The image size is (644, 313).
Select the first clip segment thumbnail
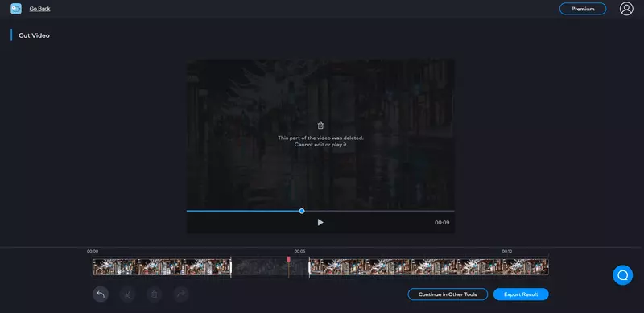162,267
